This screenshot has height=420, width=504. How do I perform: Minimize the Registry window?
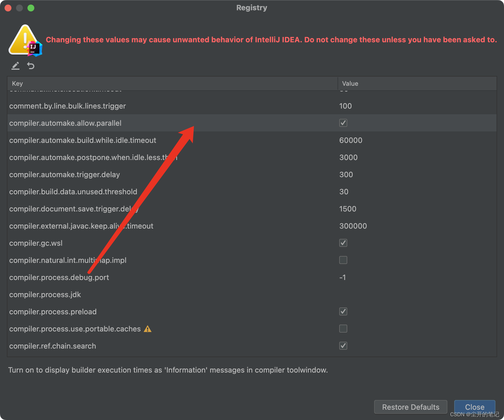coord(19,8)
